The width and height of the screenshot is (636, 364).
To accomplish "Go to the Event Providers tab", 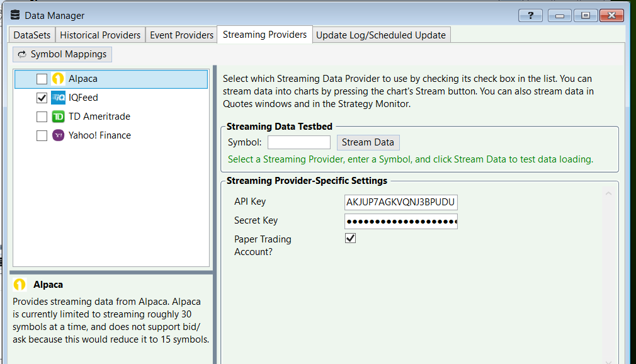I will click(181, 35).
